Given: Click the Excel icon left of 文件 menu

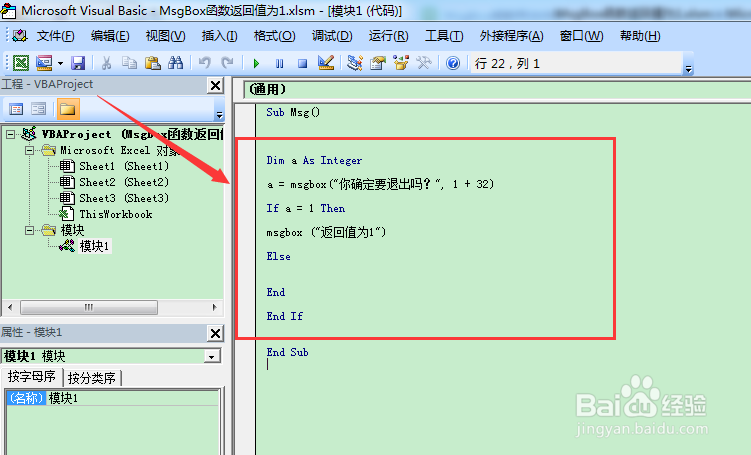Looking at the screenshot, I should point(20,35).
